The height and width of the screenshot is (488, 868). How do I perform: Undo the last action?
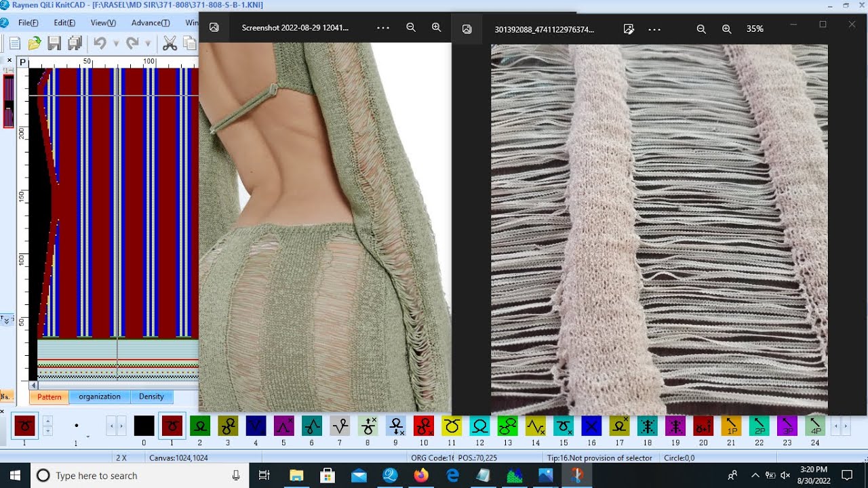[100, 43]
